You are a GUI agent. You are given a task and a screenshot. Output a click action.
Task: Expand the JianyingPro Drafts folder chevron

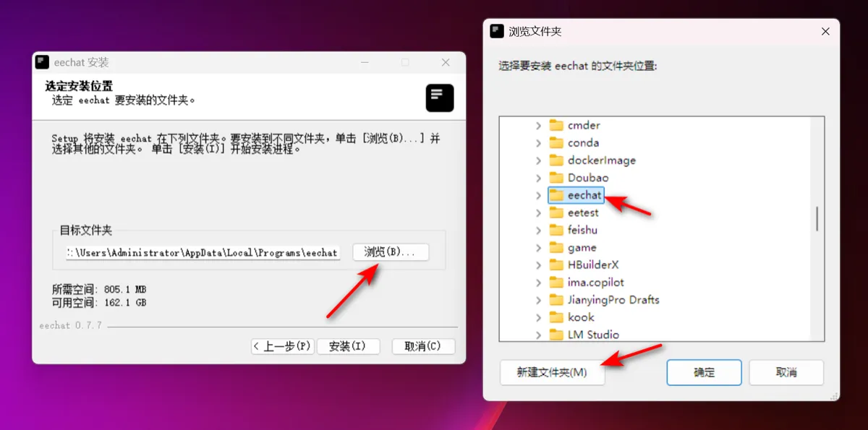538,300
